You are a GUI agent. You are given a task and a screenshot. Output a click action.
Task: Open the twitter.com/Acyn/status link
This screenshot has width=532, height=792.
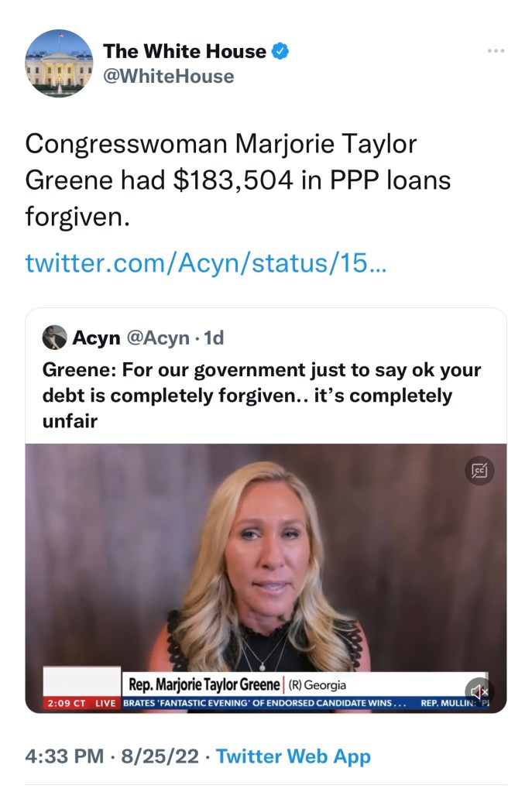tap(206, 263)
